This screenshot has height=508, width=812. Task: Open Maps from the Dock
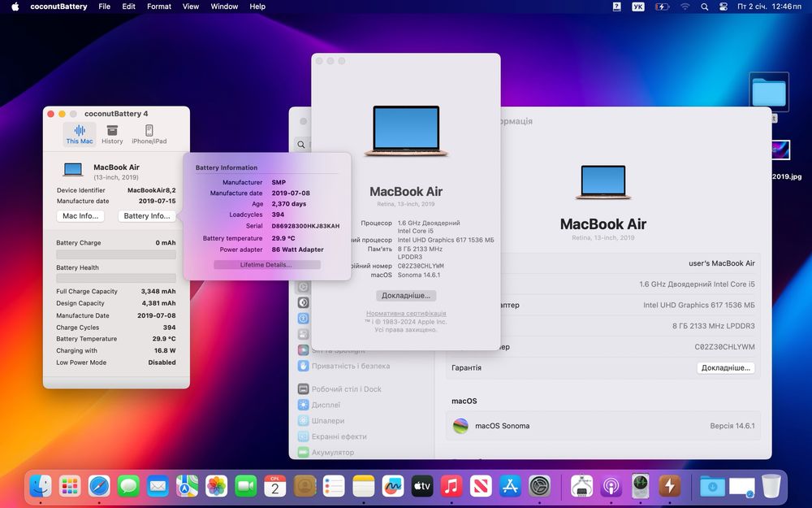tap(187, 486)
